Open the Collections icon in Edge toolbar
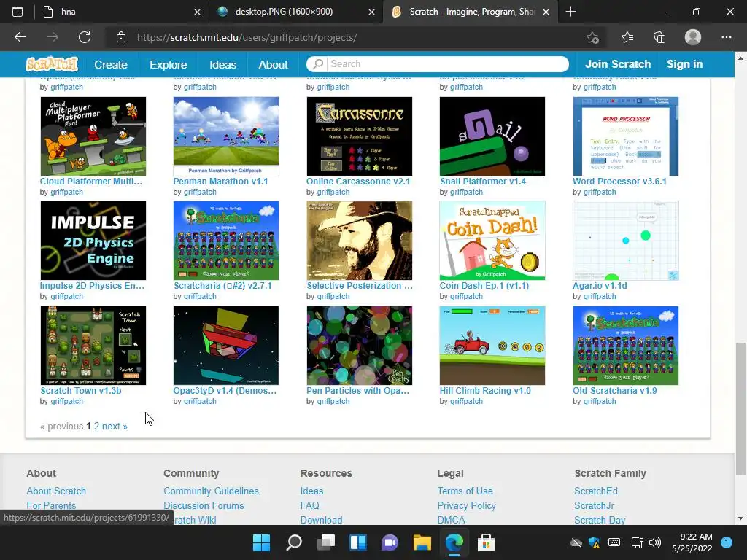 659,37
